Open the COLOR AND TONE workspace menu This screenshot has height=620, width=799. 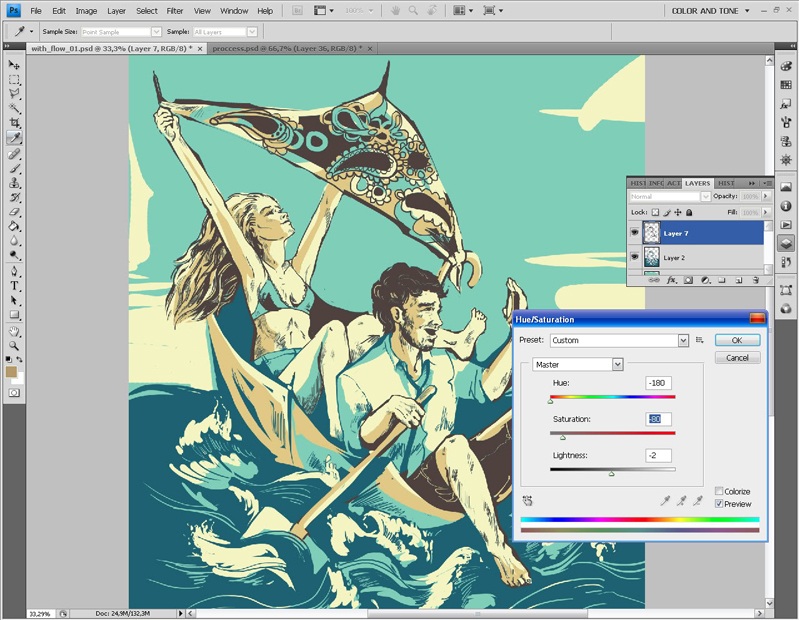coord(712,11)
